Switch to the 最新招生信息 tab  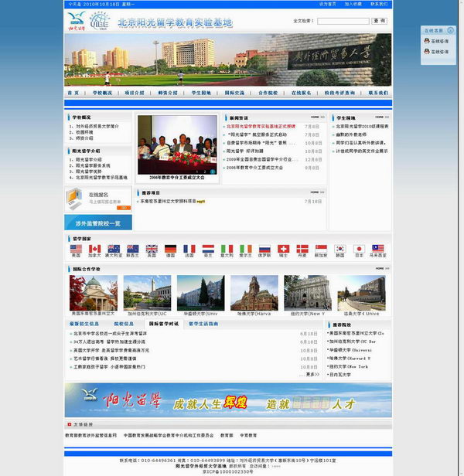[x=84, y=325]
